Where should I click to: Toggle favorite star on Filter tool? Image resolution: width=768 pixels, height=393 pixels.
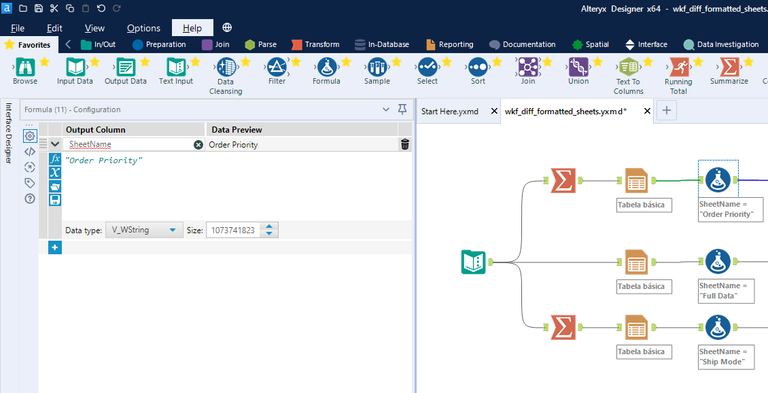[296, 62]
